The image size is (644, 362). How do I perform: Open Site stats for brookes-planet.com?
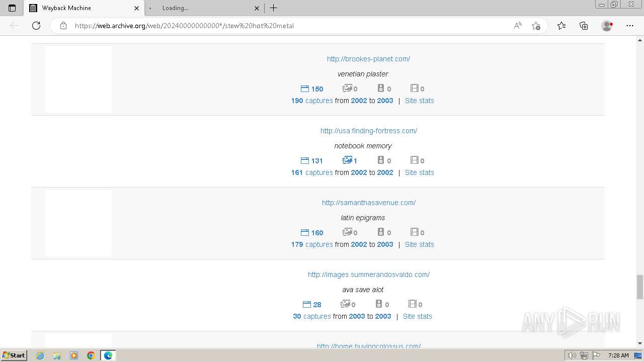tap(420, 101)
